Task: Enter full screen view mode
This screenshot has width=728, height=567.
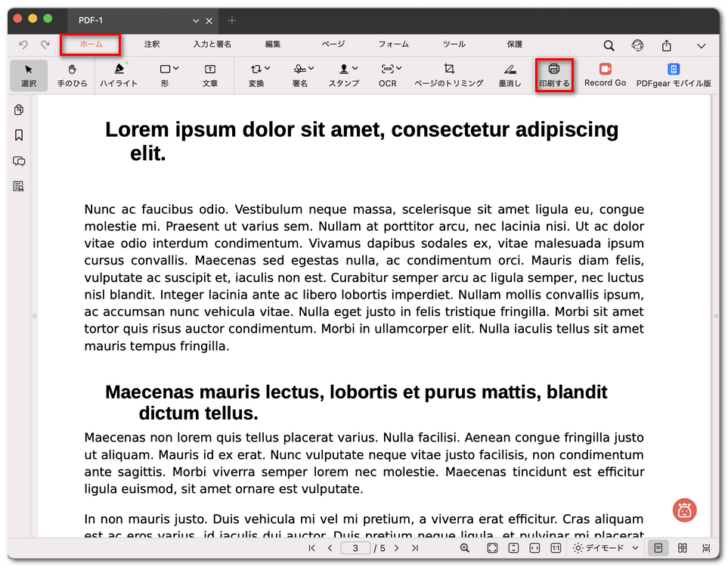Action: tap(492, 548)
